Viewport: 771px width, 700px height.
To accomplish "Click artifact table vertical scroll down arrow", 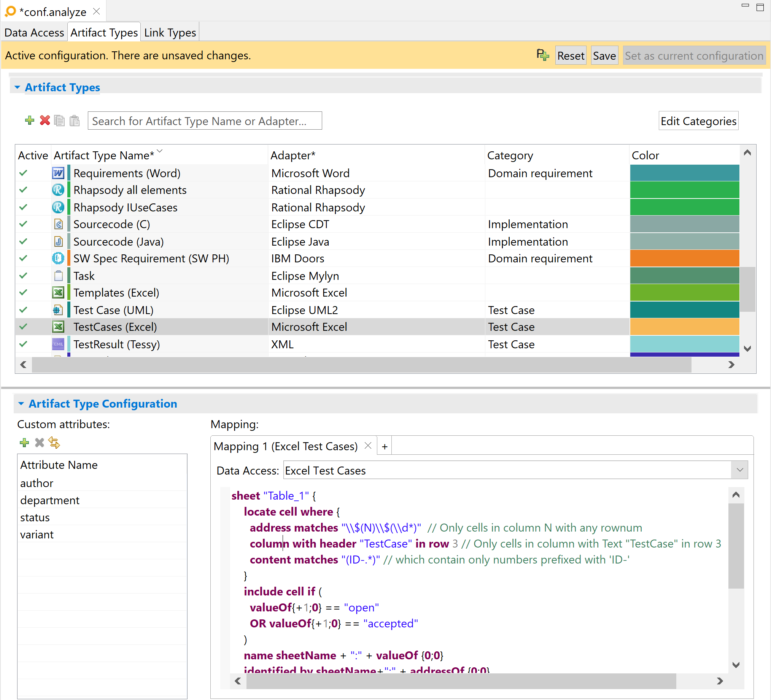I will tap(747, 348).
